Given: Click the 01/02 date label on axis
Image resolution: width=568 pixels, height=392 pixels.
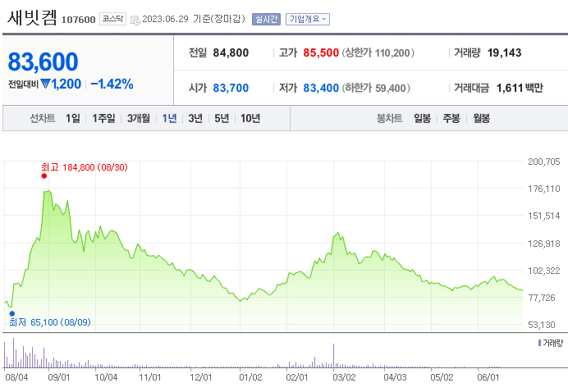Looking at the screenshot, I should tap(250, 377).
